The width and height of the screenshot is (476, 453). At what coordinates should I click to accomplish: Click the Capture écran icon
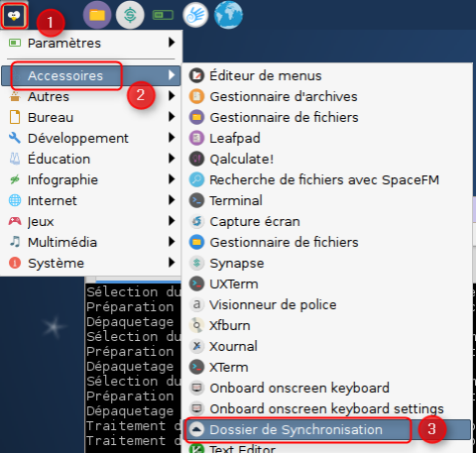click(196, 221)
